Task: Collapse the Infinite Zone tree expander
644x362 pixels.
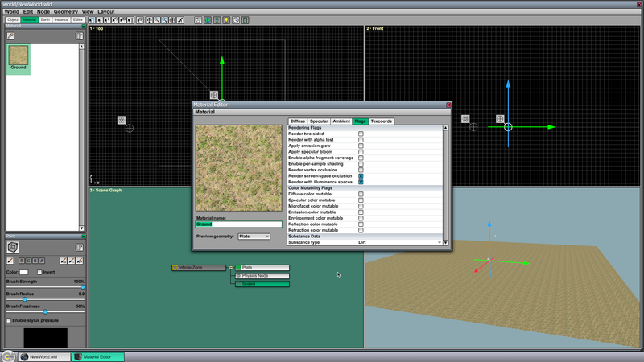Action: (231, 268)
